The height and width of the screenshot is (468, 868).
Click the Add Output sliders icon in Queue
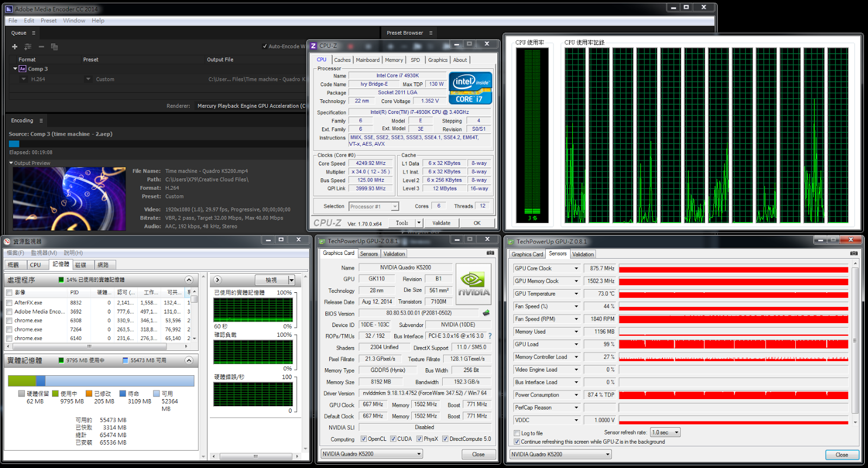pyautogui.click(x=28, y=47)
